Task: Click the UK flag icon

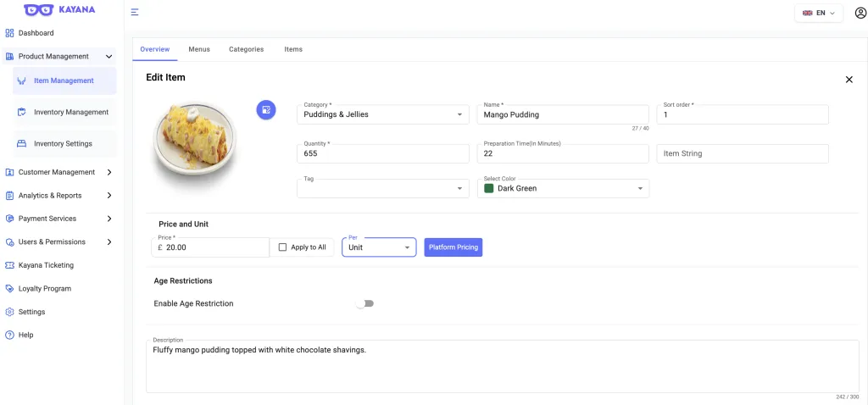Action: [808, 13]
